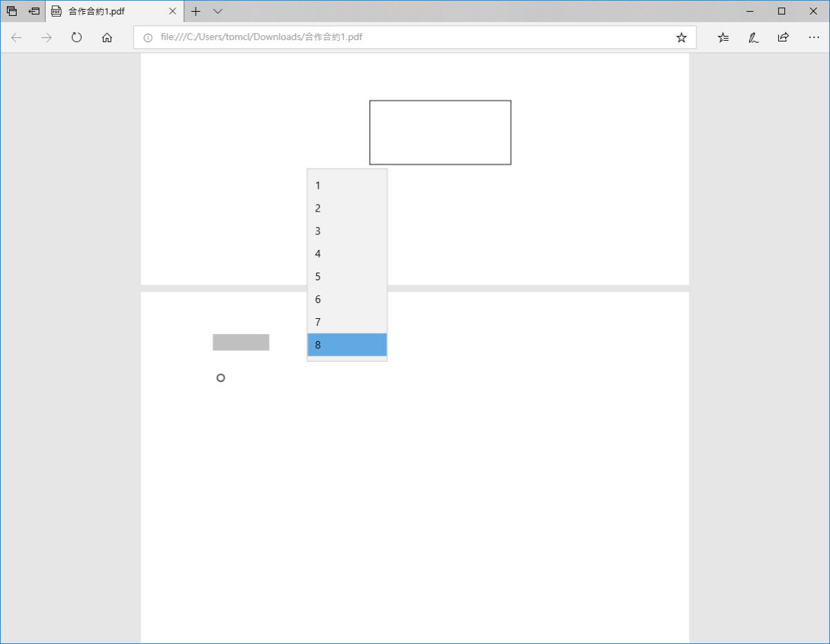
Task: Open the Add notes pen tool
Action: click(753, 37)
